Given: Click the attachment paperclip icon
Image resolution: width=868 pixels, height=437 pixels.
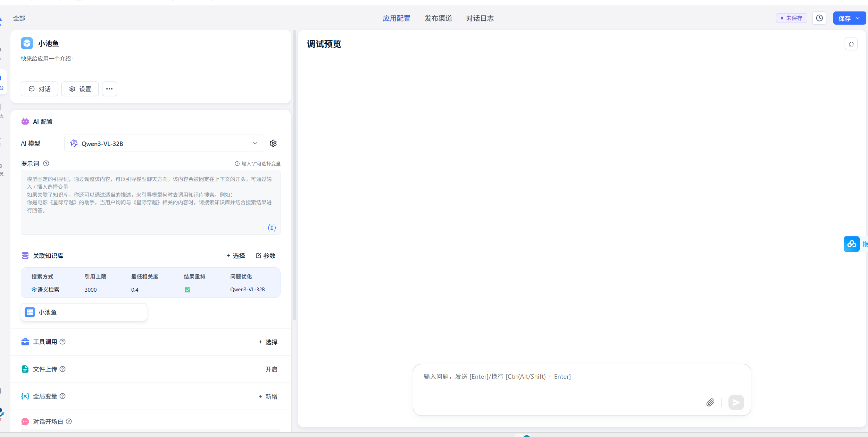Looking at the screenshot, I should [710, 402].
